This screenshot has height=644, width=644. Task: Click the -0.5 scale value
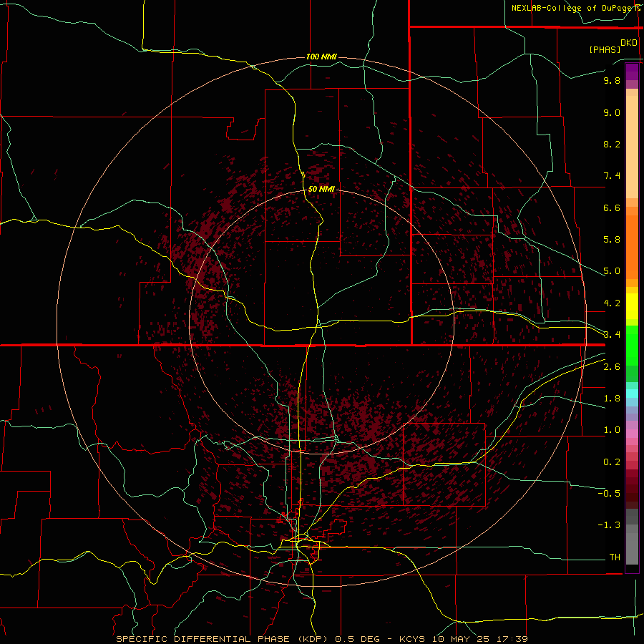pyautogui.click(x=610, y=494)
